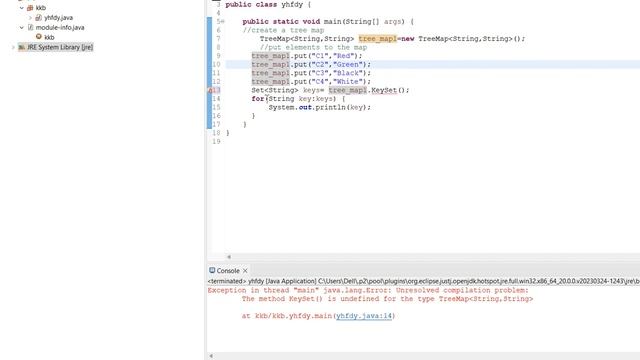Click the '//put elements to the map' comment
This screenshot has height=360, width=640.
click(313, 47)
